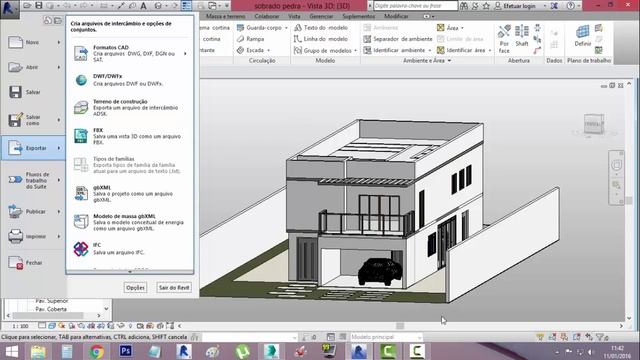Screen dimensions: 640x360
Task: Click the ViewCube in the 3D view
Action: pos(593,124)
